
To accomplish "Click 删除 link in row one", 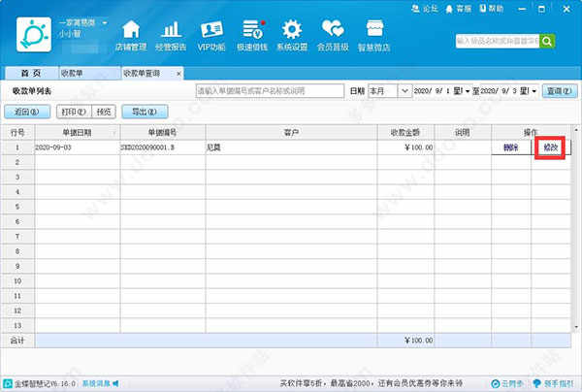I will click(x=510, y=147).
